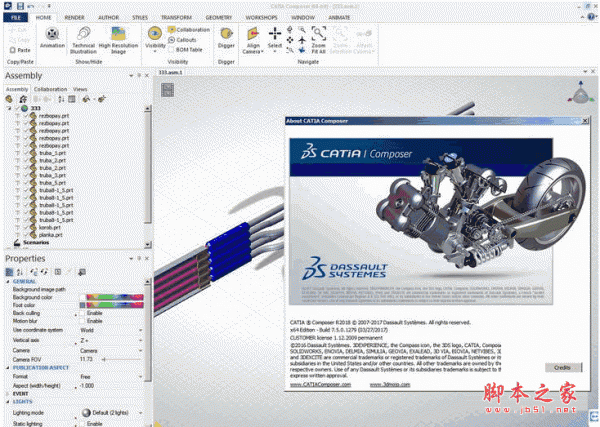Click the Credits button in About dialog
Viewport: 600px width, 427px height.
(x=563, y=367)
